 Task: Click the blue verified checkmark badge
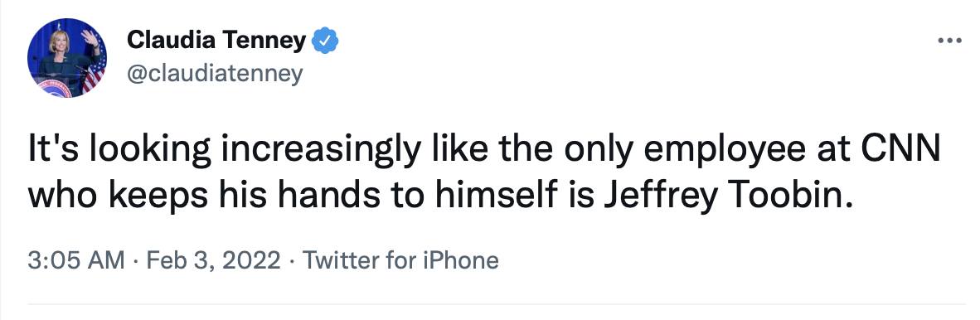click(325, 41)
